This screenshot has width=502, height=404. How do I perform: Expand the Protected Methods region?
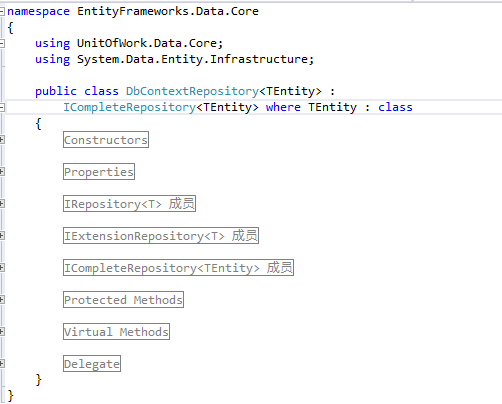coord(2,300)
